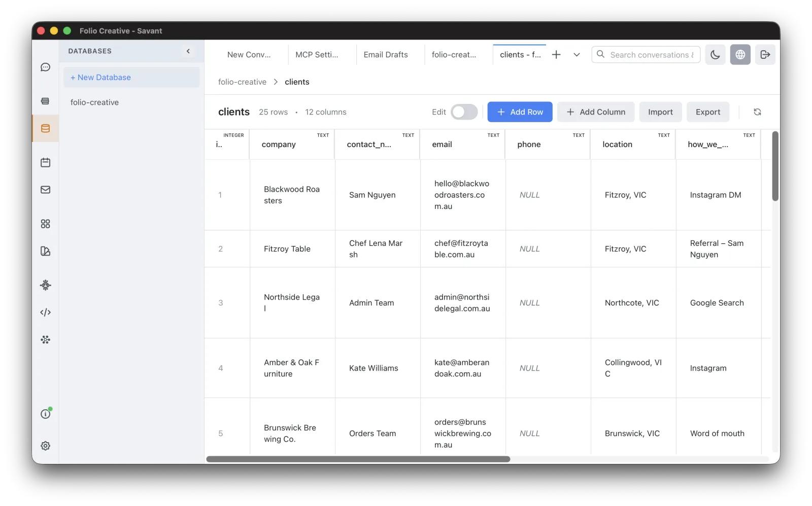This screenshot has height=506, width=812.
Task: Switch to the Email Drafts tab
Action: (x=386, y=55)
